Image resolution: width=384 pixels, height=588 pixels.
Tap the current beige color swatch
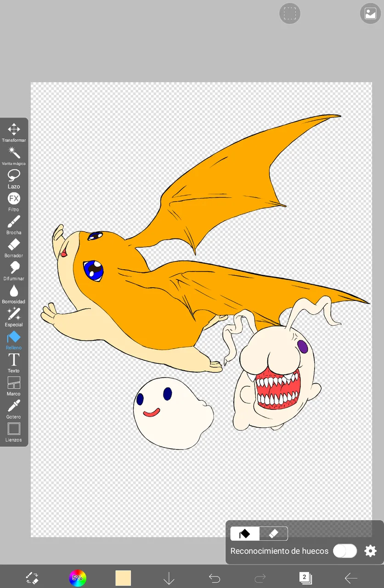(x=123, y=577)
